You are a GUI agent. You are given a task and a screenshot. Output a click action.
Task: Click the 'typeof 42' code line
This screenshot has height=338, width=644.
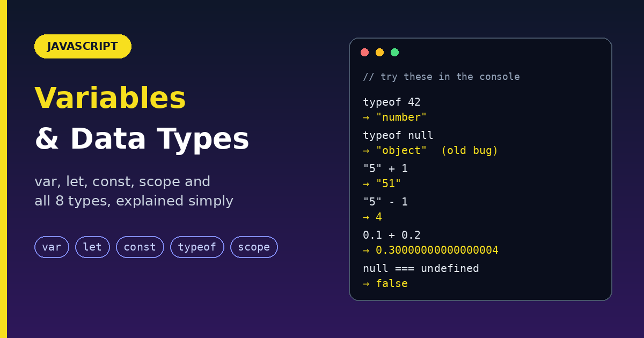pyautogui.click(x=392, y=102)
